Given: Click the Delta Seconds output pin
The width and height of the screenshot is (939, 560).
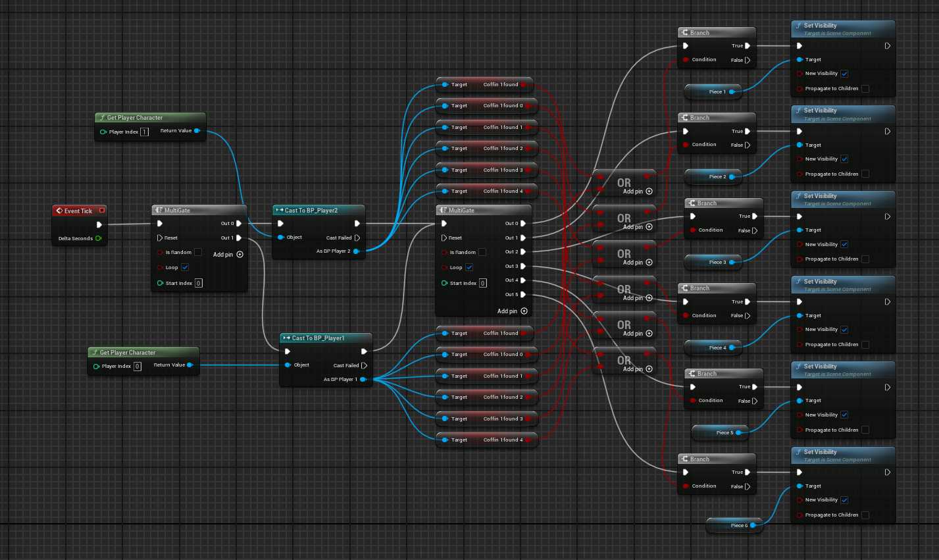Looking at the screenshot, I should (98, 238).
